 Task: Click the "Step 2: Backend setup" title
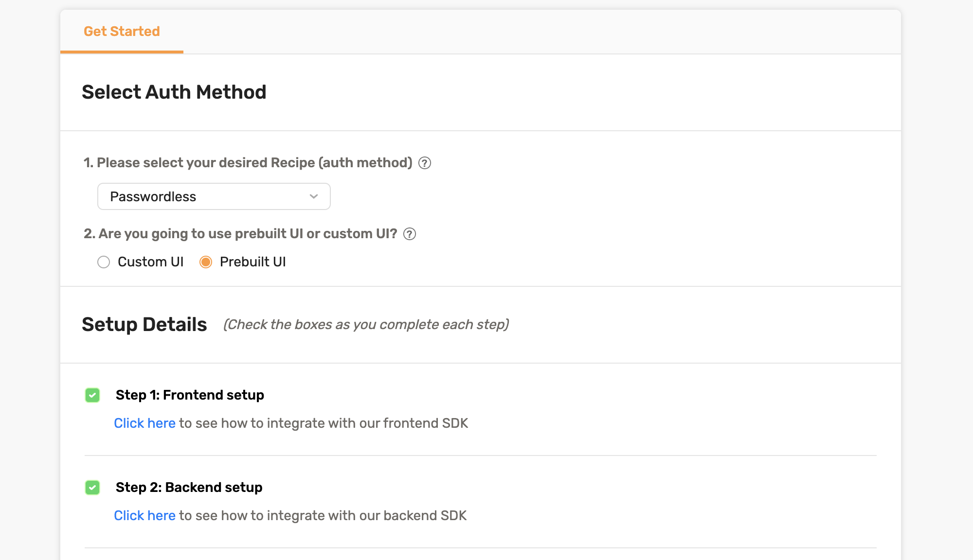pyautogui.click(x=189, y=488)
